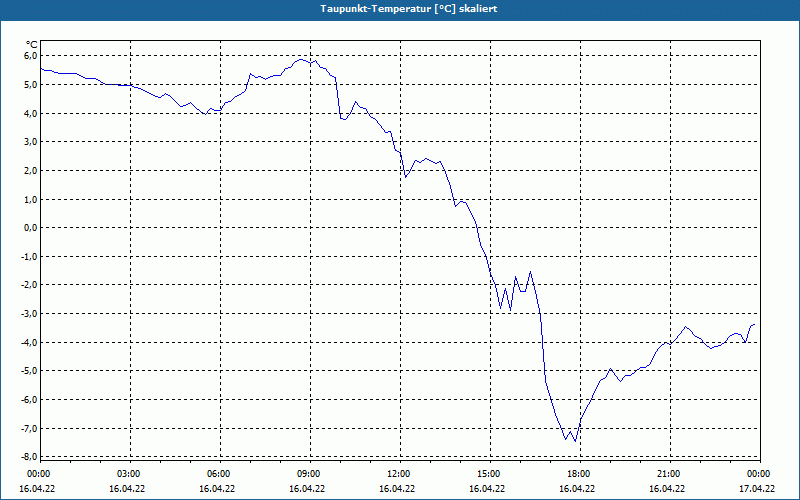Click the '03:00' time label
This screenshot has width=800, height=500.
click(127, 474)
